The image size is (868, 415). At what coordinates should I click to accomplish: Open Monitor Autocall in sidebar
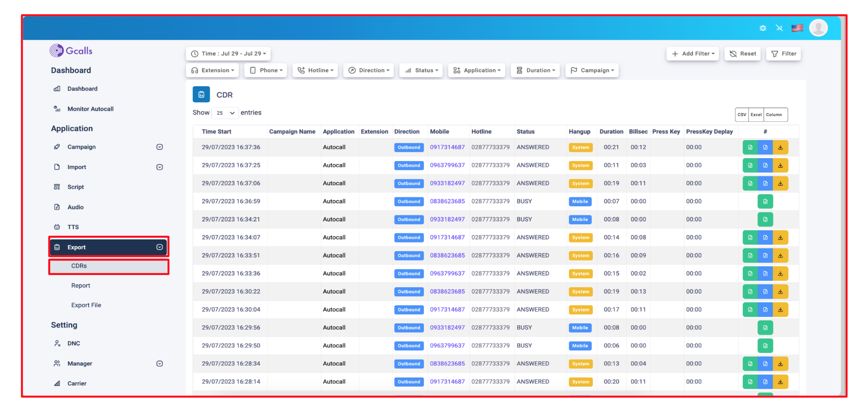[90, 109]
